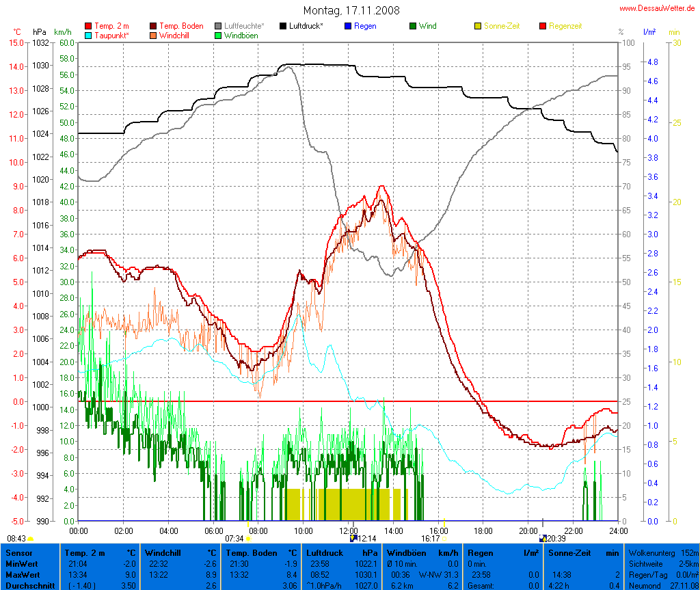Click the cyan Taupunkt legend swatch
Viewport: 700px width, 590px height.
[x=87, y=35]
